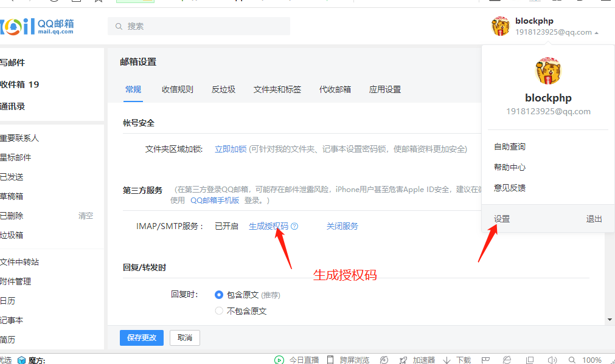Open the 重要联系人 folder
615x364 pixels.
(19, 138)
